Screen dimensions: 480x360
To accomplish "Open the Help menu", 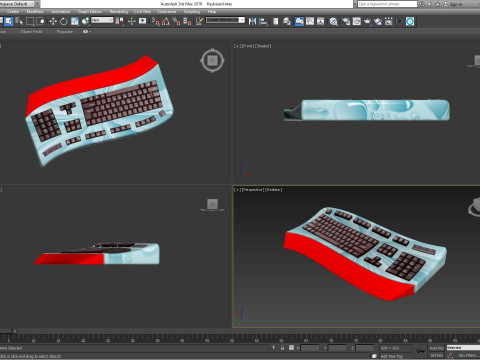I will point(212,12).
